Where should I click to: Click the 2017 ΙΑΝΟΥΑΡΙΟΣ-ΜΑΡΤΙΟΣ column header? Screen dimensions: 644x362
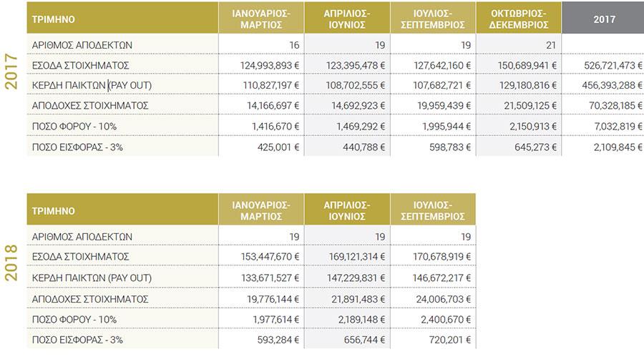(x=261, y=18)
